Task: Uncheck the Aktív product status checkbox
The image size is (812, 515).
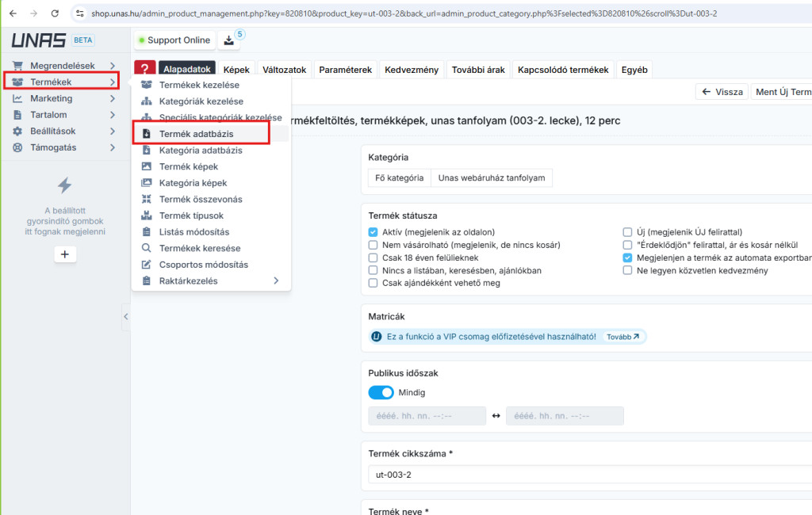Action: pos(373,232)
